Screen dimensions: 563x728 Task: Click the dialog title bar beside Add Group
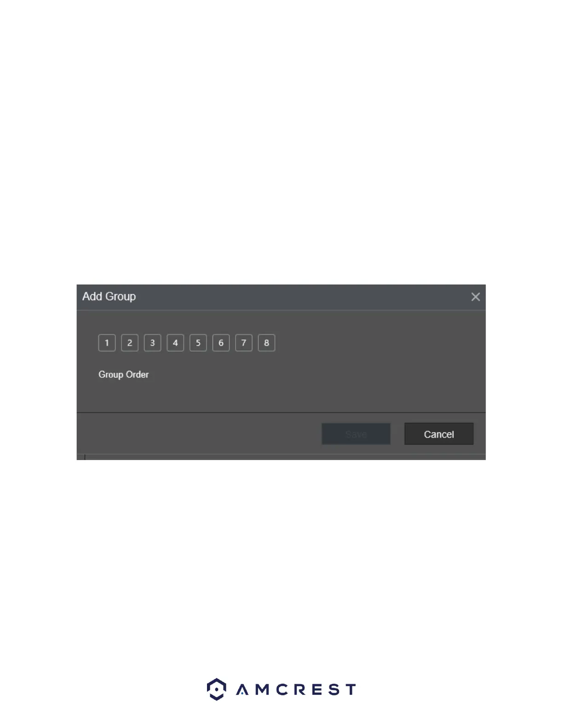(x=299, y=297)
